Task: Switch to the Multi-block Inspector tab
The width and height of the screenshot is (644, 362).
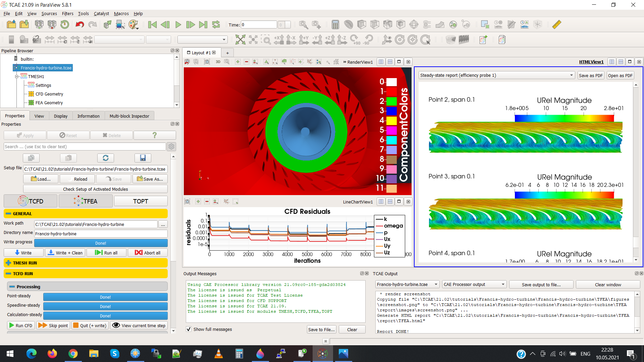Action: 129,116
